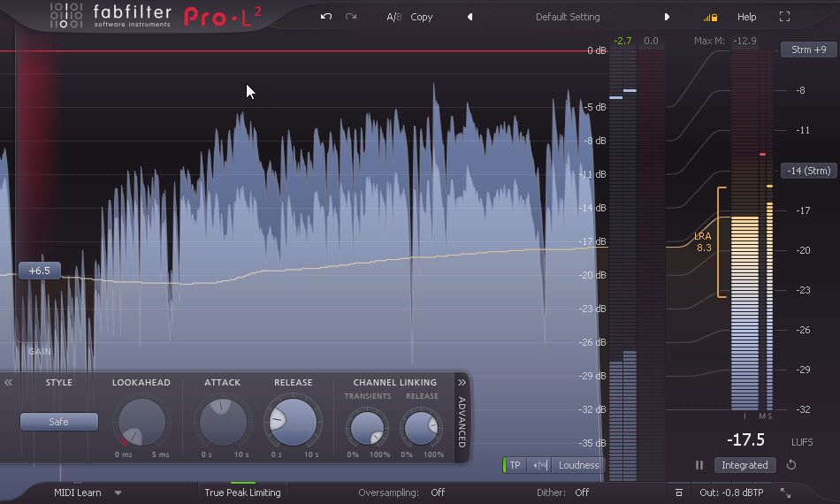The image size is (840, 504).
Task: Click the Max M: -12.9 readout
Action: (x=725, y=41)
